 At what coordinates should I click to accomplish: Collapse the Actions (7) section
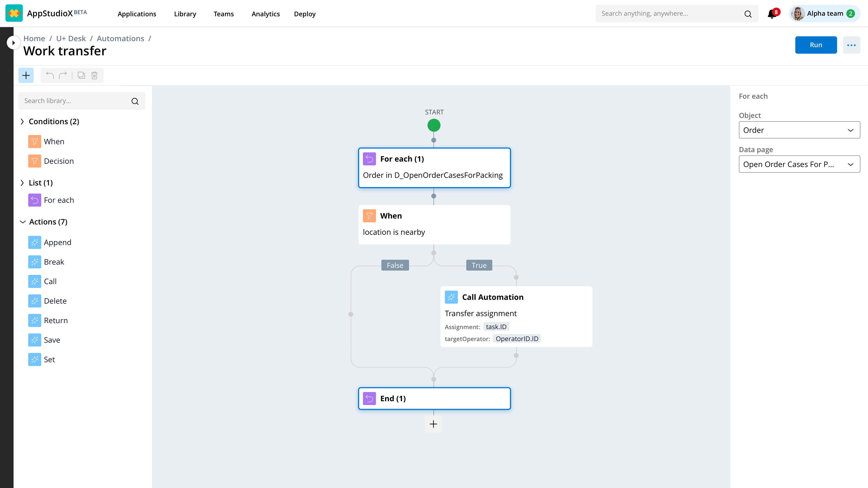coord(23,221)
